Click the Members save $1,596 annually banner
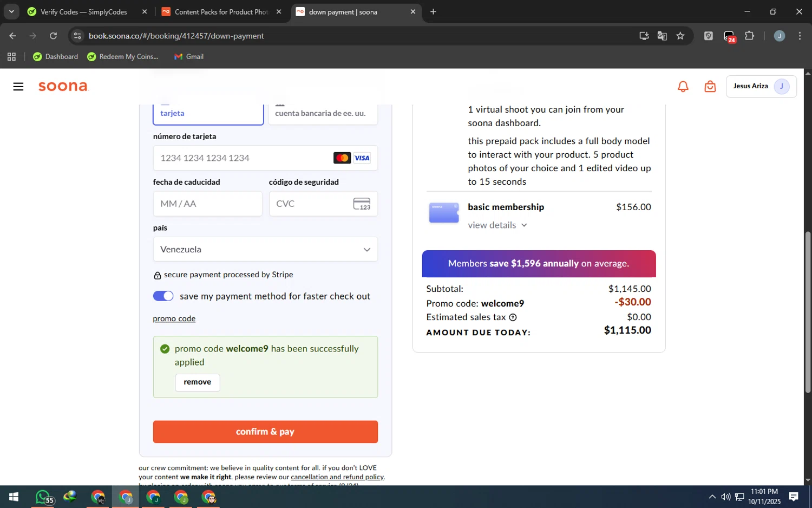The height and width of the screenshot is (508, 812). [x=539, y=264]
